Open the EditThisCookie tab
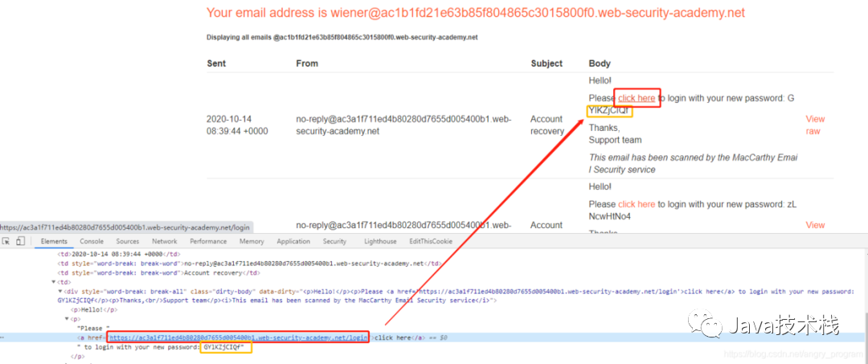Image resolution: width=868 pixels, height=364 pixels. coord(431,241)
